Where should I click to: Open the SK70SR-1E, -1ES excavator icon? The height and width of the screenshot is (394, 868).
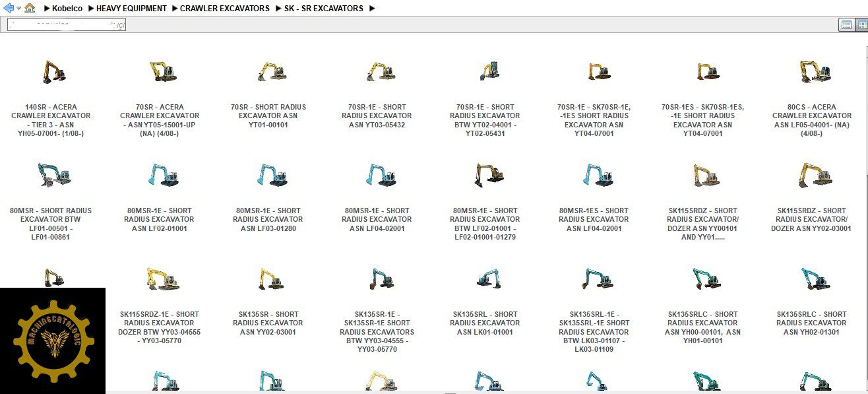598,71
